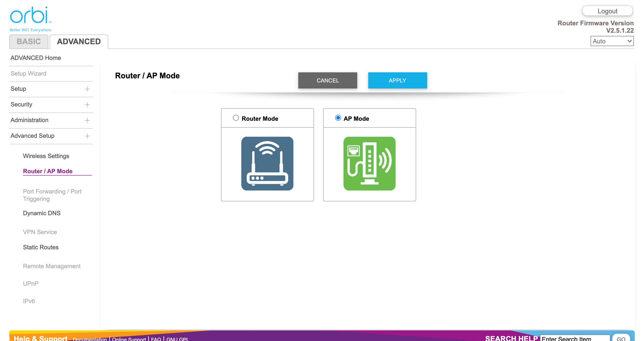Screen dimensions: 644x341
Task: Click the Logout button
Action: [x=607, y=11]
